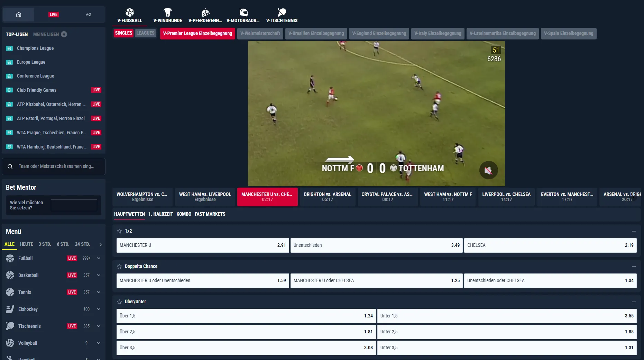Click the Fußball sport icon in menu
Image resolution: width=644 pixels, height=360 pixels.
[x=10, y=258]
